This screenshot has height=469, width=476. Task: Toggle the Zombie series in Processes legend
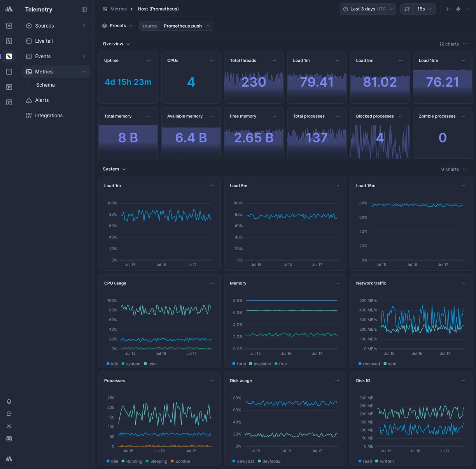tap(180, 462)
